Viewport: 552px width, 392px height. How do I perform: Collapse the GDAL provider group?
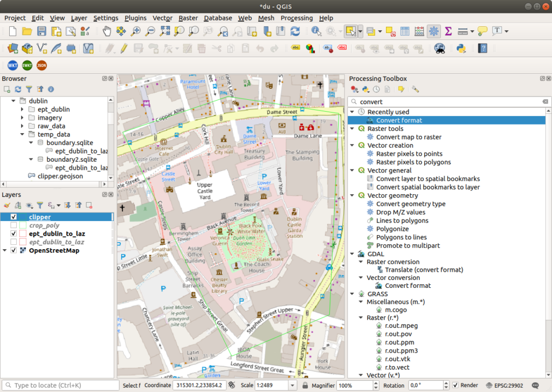(x=352, y=254)
